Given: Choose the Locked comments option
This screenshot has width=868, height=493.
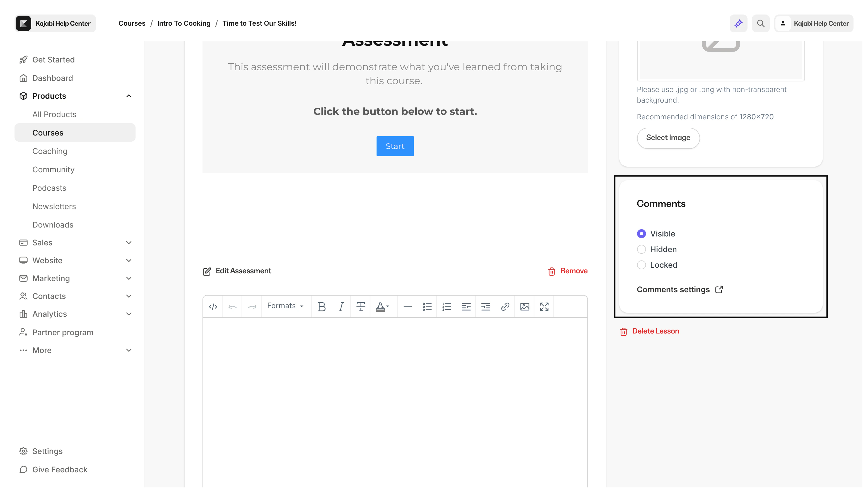Looking at the screenshot, I should coord(642,265).
